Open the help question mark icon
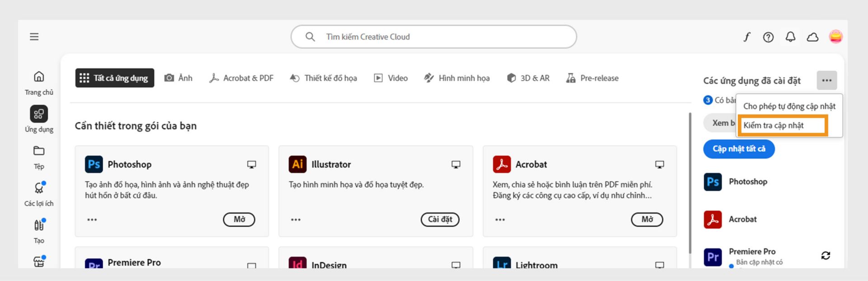 pyautogui.click(x=768, y=37)
